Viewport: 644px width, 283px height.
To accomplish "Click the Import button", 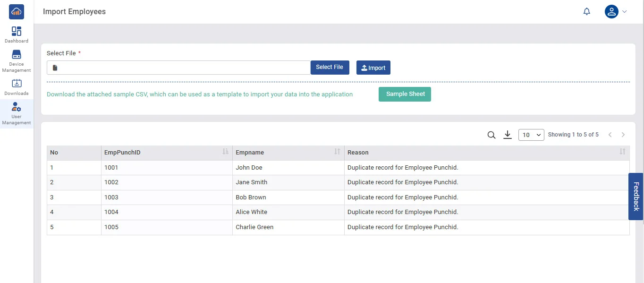I will point(373,68).
